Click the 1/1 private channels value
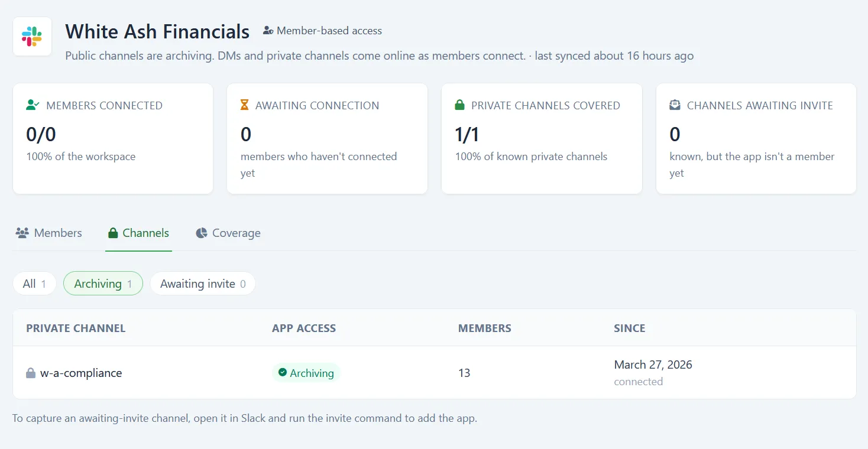Viewport: 868px width, 449px height. coord(467,134)
